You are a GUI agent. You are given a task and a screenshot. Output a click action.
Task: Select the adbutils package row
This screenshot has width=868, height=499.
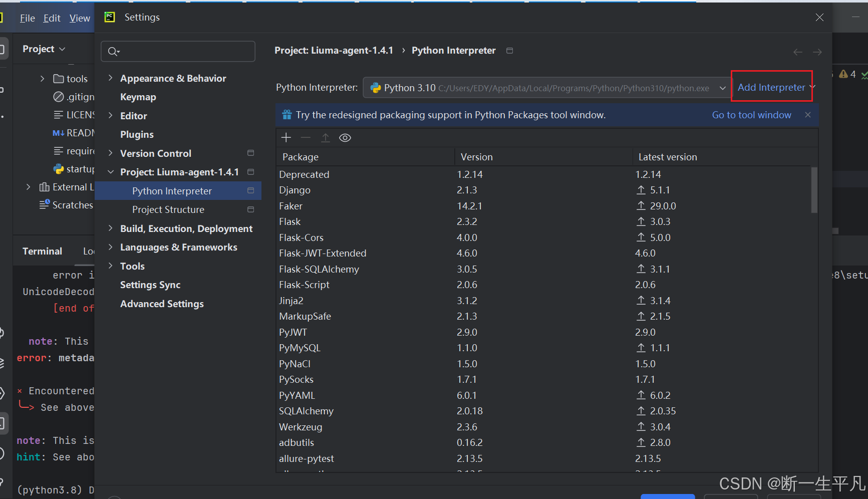point(544,442)
